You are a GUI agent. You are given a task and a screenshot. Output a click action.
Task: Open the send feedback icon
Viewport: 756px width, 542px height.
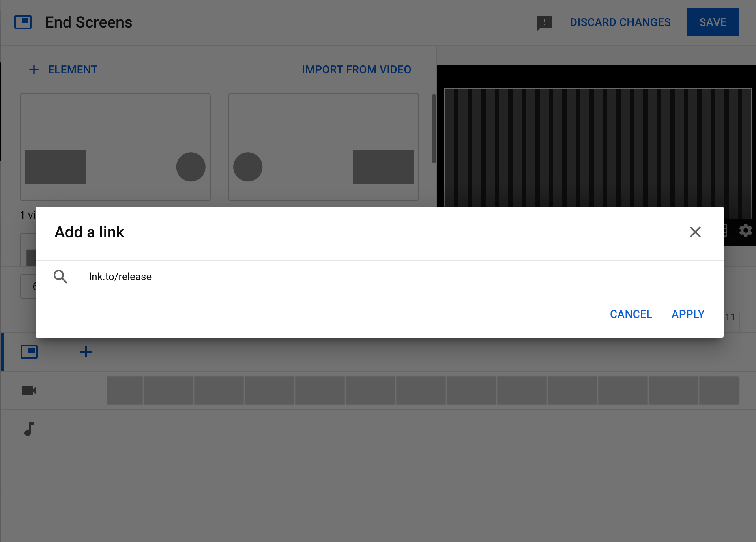tap(544, 23)
